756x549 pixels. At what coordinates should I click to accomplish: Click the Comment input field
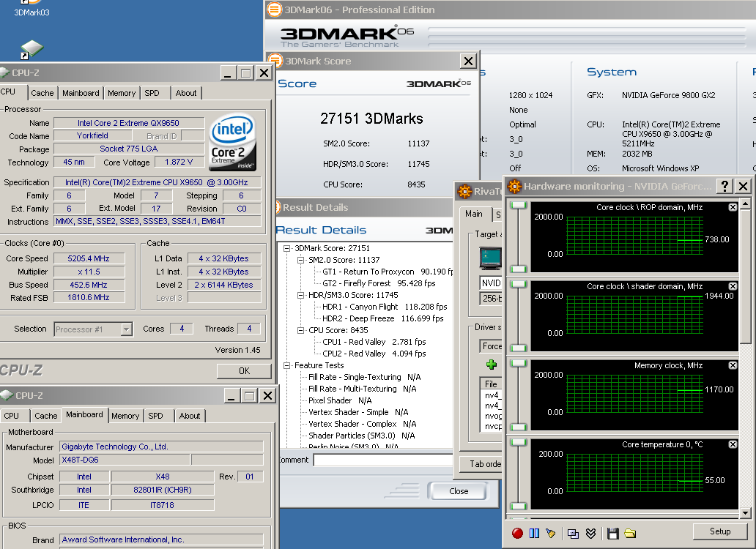click(383, 460)
